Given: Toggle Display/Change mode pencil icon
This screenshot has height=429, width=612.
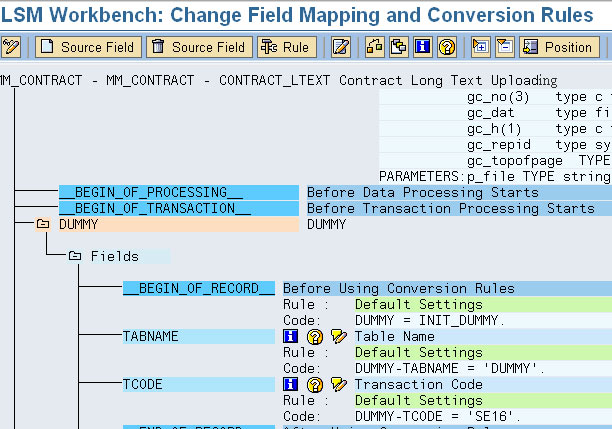Looking at the screenshot, I should [11, 47].
